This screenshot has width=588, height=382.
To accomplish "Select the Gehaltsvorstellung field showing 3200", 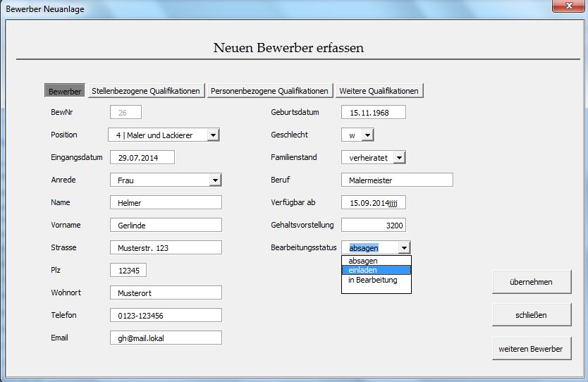I will pos(373,226).
